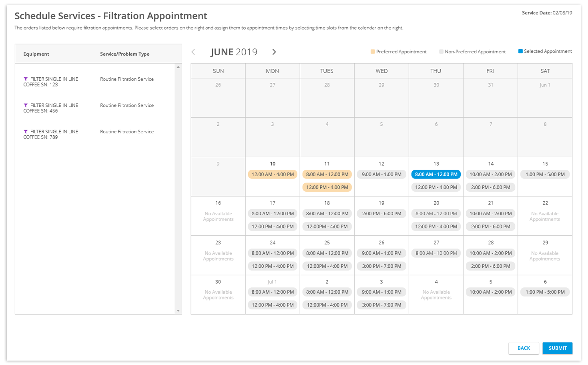Click the BACK button
Image resolution: width=588 pixels, height=365 pixels.
point(524,348)
